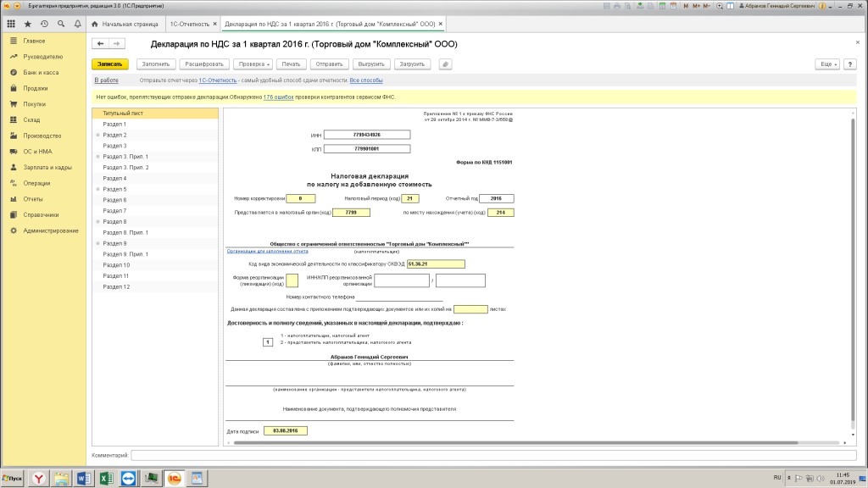Click the В работе status link
Screen dimensions: 868x488
pos(106,80)
